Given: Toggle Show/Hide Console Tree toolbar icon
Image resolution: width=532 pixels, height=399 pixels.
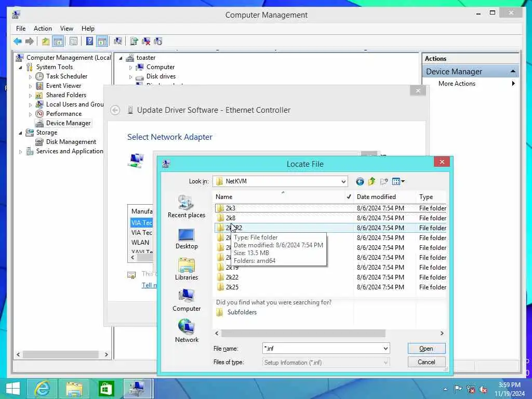Looking at the screenshot, I should click(x=58, y=42).
